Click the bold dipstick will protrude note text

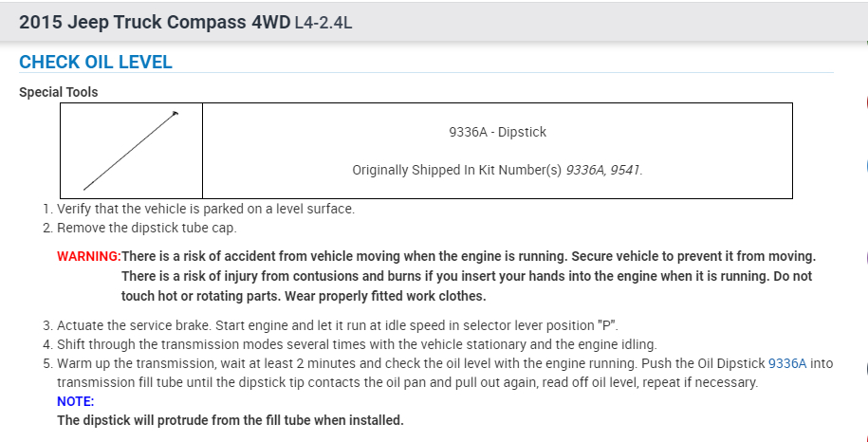(231, 420)
